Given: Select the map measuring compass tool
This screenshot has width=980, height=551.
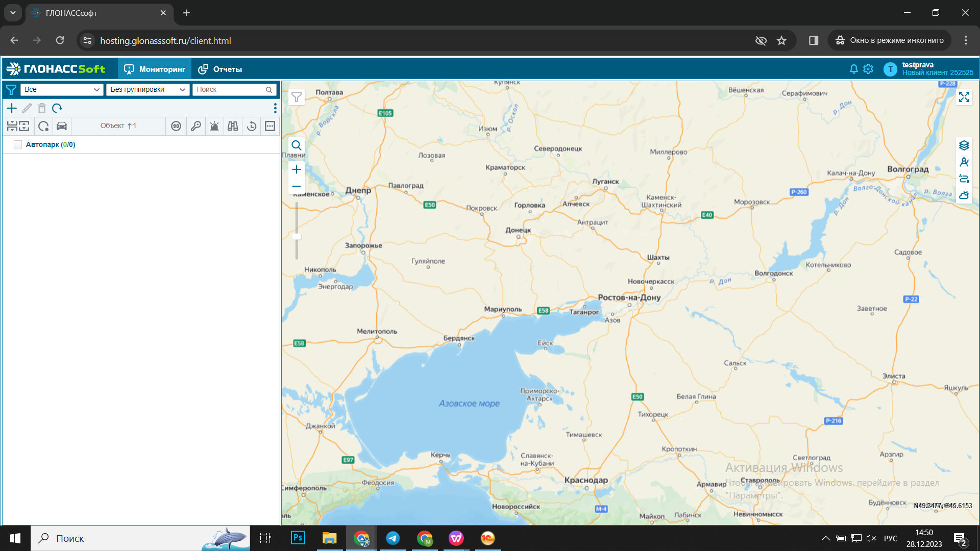Looking at the screenshot, I should click(964, 162).
